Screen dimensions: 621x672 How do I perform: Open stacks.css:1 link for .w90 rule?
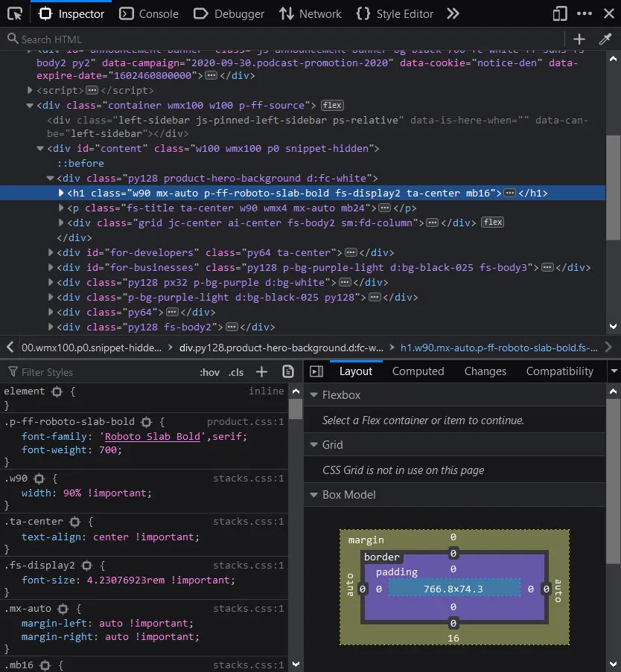pos(248,479)
